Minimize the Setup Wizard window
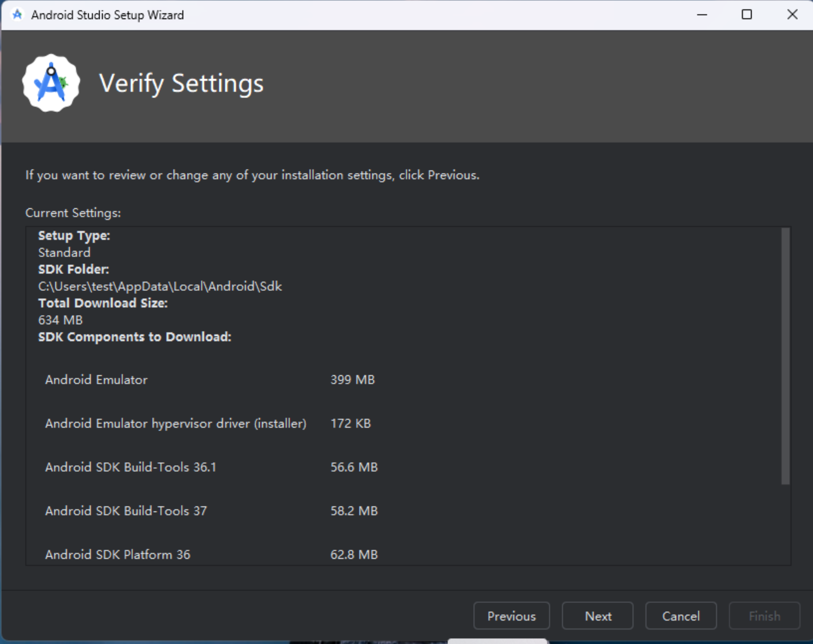813x644 pixels. [702, 15]
